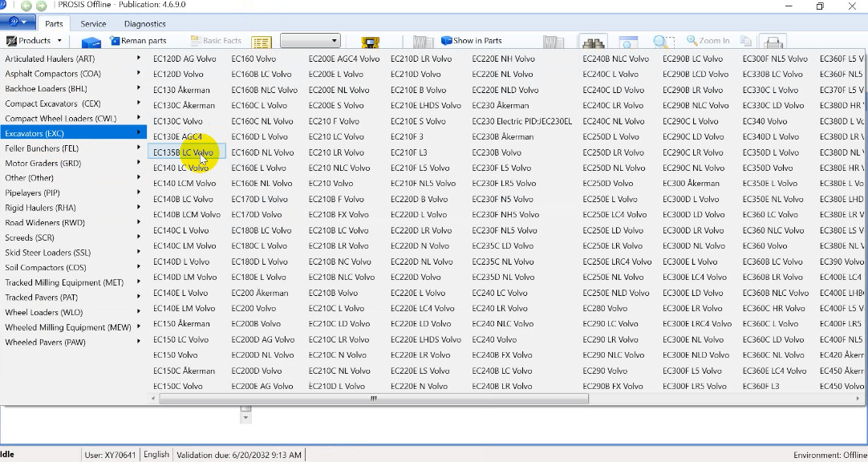Switch to the Diagnostics tab
The height and width of the screenshot is (462, 868).
(144, 24)
